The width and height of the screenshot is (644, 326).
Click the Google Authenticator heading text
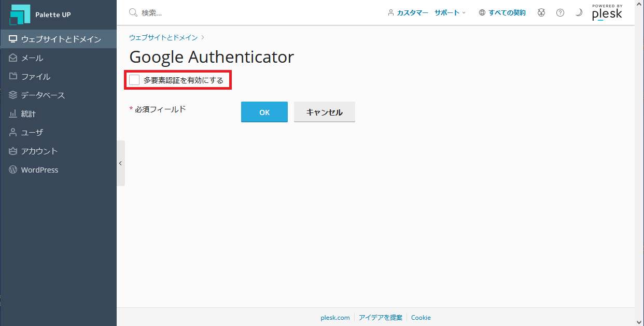click(x=212, y=57)
